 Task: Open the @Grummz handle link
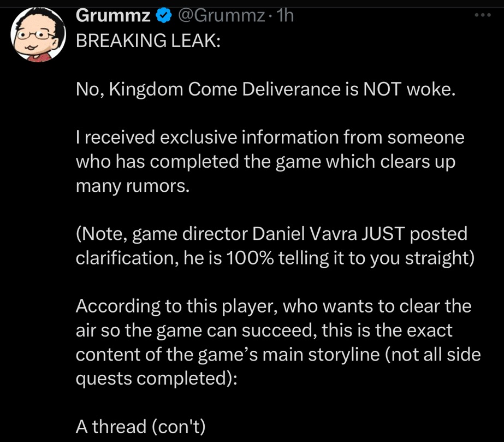click(222, 16)
